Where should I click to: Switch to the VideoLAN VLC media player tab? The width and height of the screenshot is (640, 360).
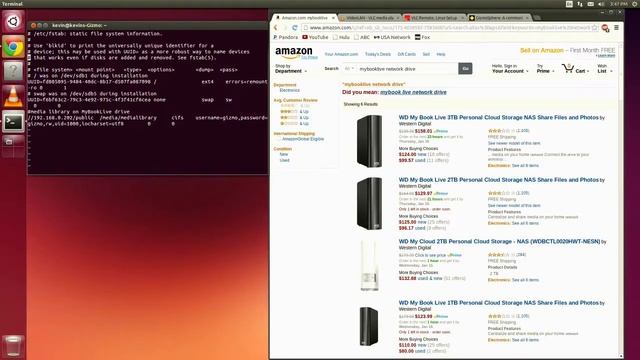(370, 18)
